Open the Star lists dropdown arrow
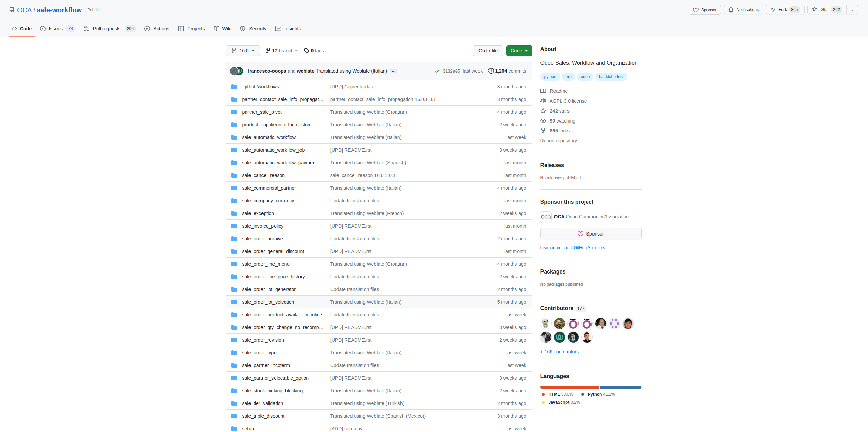The width and height of the screenshot is (868, 432). pyautogui.click(x=852, y=10)
